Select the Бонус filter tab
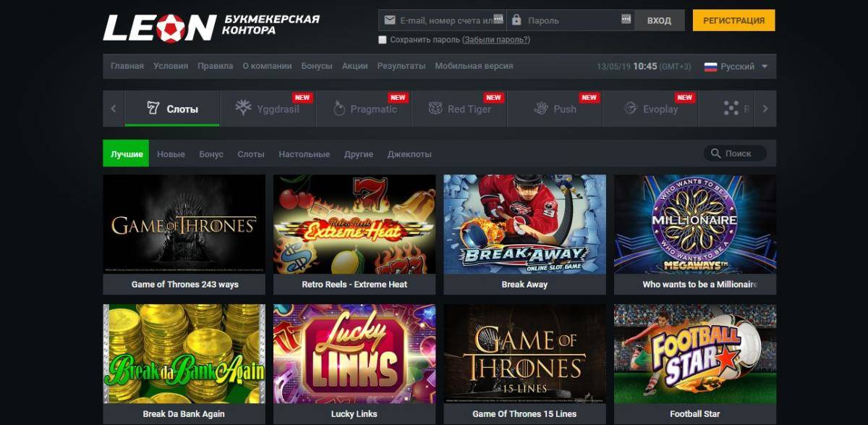 (x=211, y=154)
